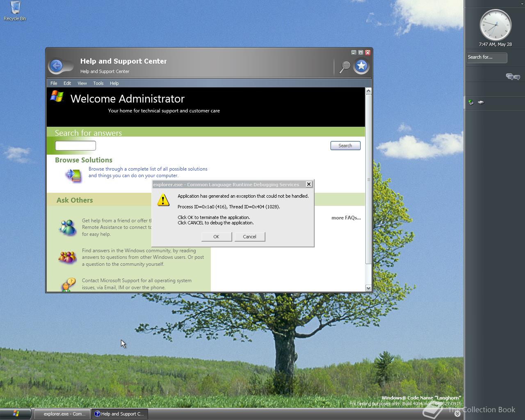Maximize the Help and Support Center window
This screenshot has height=420, width=525.
click(361, 52)
